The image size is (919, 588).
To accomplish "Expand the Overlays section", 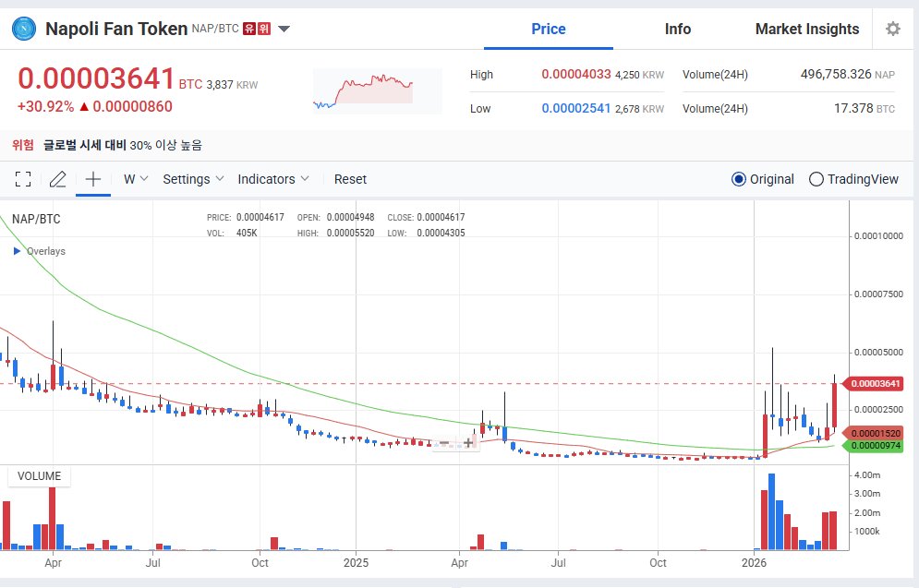I will [x=40, y=251].
